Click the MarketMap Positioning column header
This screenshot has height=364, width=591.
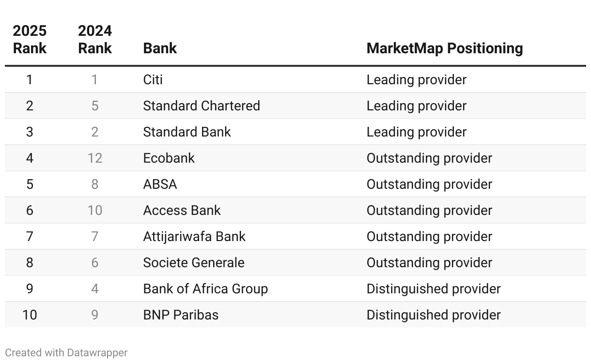[x=444, y=48]
